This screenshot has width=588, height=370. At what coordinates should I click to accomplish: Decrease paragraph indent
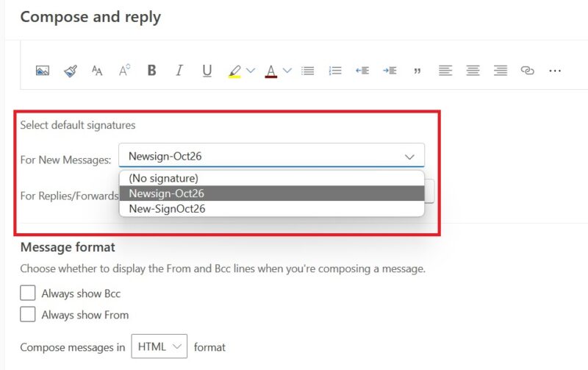point(362,71)
